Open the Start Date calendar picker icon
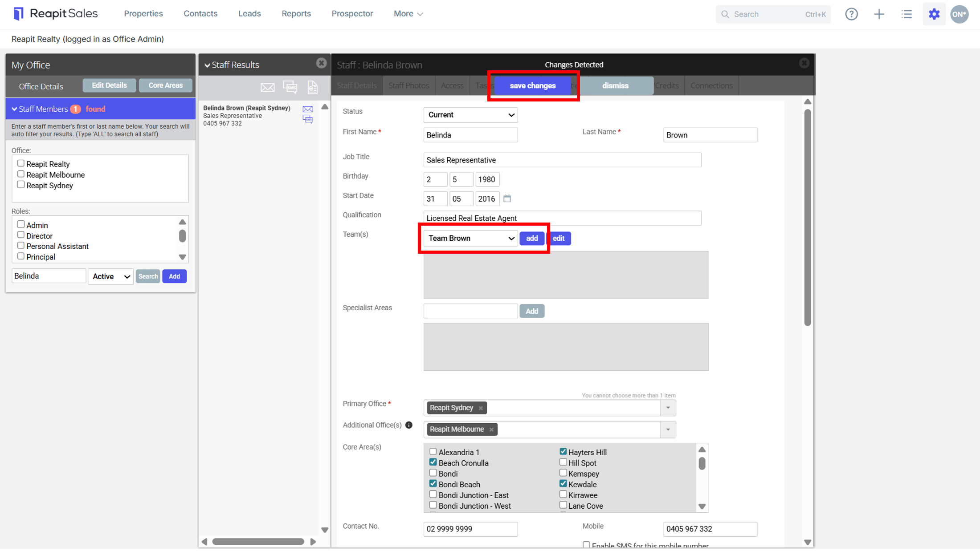This screenshot has height=551, width=980. 507,199
